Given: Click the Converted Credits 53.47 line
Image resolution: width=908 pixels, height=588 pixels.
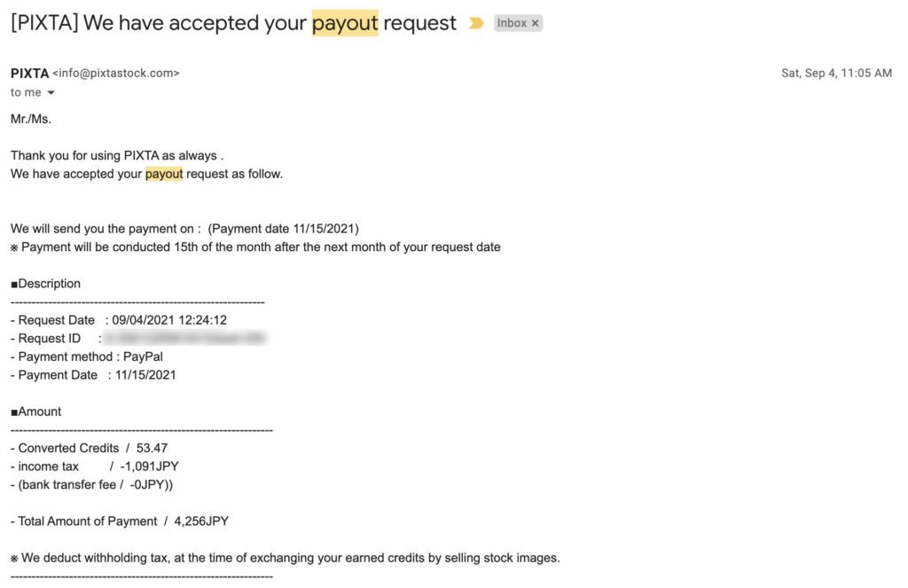Looking at the screenshot, I should point(90,449).
